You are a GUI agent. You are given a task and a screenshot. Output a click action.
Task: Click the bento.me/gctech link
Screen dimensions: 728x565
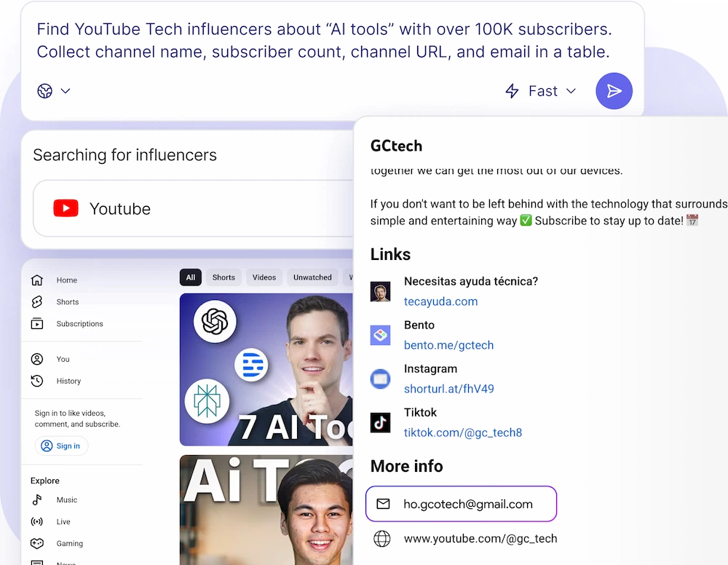tap(448, 345)
